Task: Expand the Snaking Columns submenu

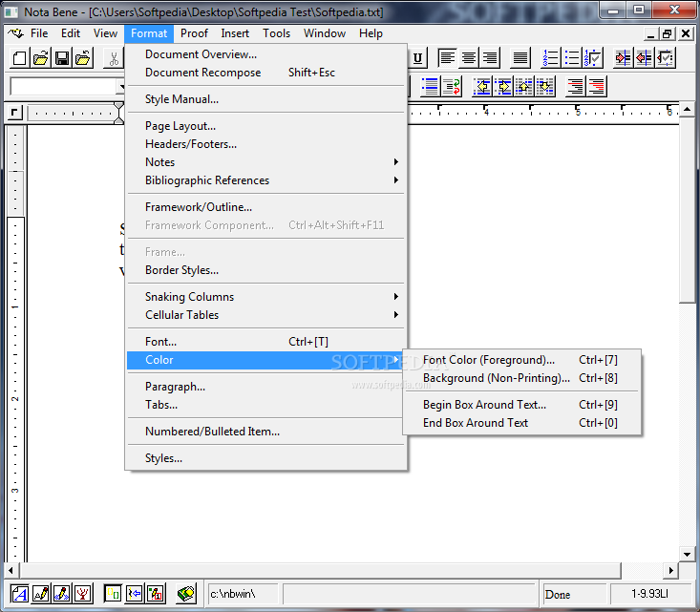Action: tap(266, 297)
